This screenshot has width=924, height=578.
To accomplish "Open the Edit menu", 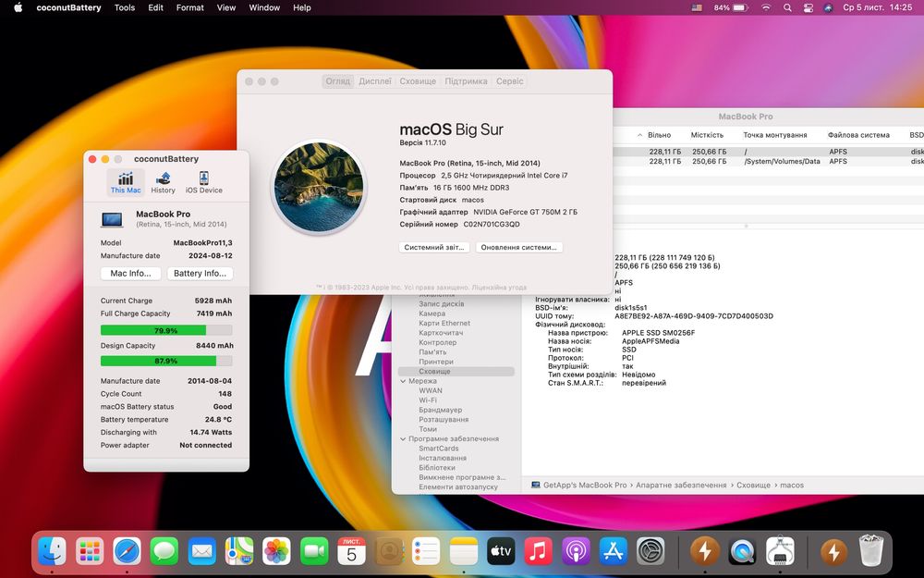I will pos(155,7).
